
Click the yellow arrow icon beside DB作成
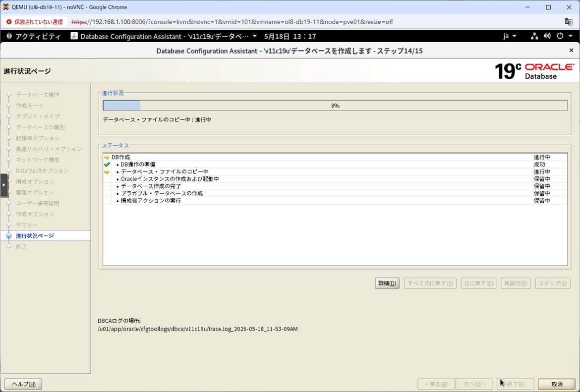pos(107,157)
